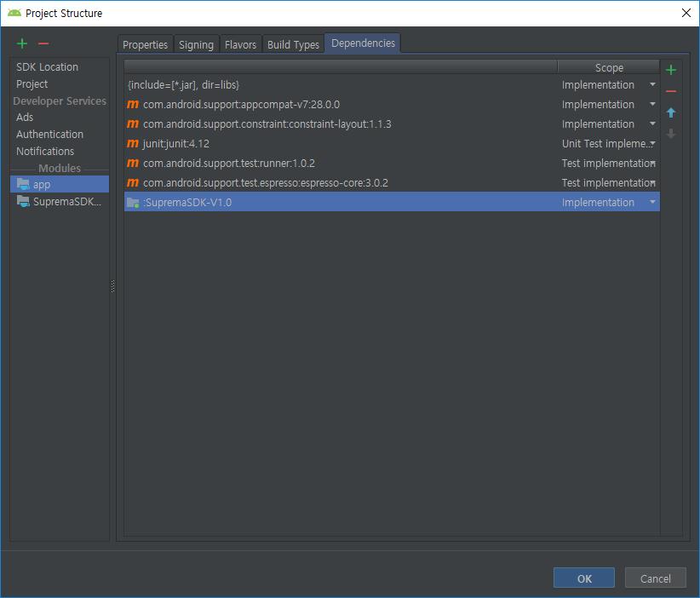Open the Scope dropdown for appcompat-v7
The height and width of the screenshot is (598, 700).
(652, 105)
